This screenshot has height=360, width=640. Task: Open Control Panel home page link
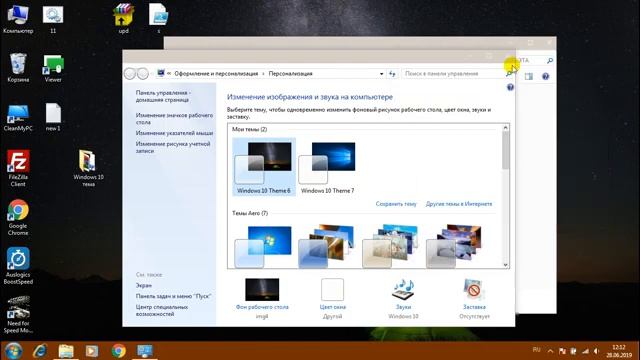pyautogui.click(x=163, y=96)
